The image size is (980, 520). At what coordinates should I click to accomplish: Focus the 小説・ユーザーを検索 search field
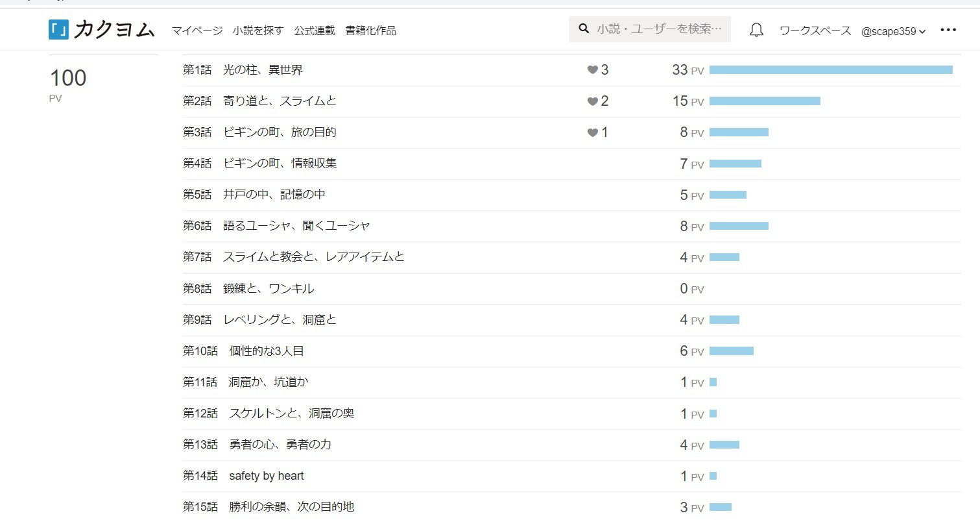click(x=658, y=29)
